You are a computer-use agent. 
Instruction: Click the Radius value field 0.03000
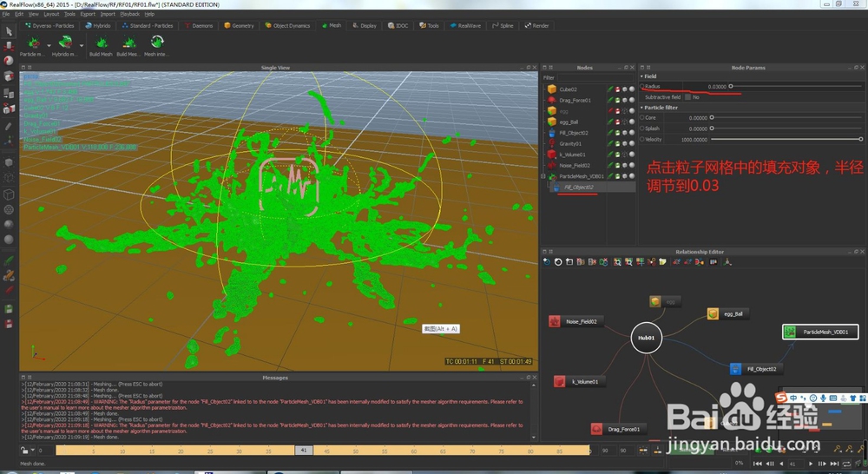click(x=707, y=87)
